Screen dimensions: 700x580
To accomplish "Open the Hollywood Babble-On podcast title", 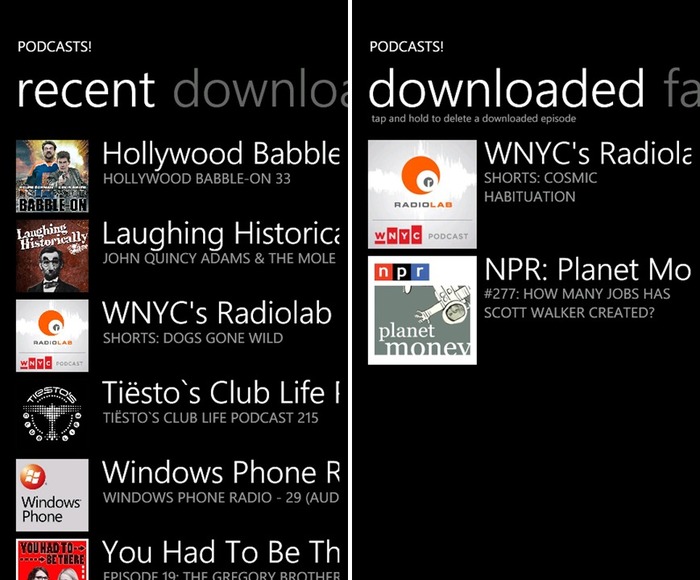I will coord(221,154).
